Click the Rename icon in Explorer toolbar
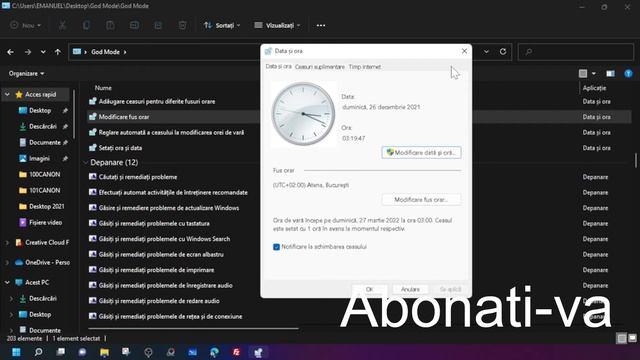 coord(134,25)
